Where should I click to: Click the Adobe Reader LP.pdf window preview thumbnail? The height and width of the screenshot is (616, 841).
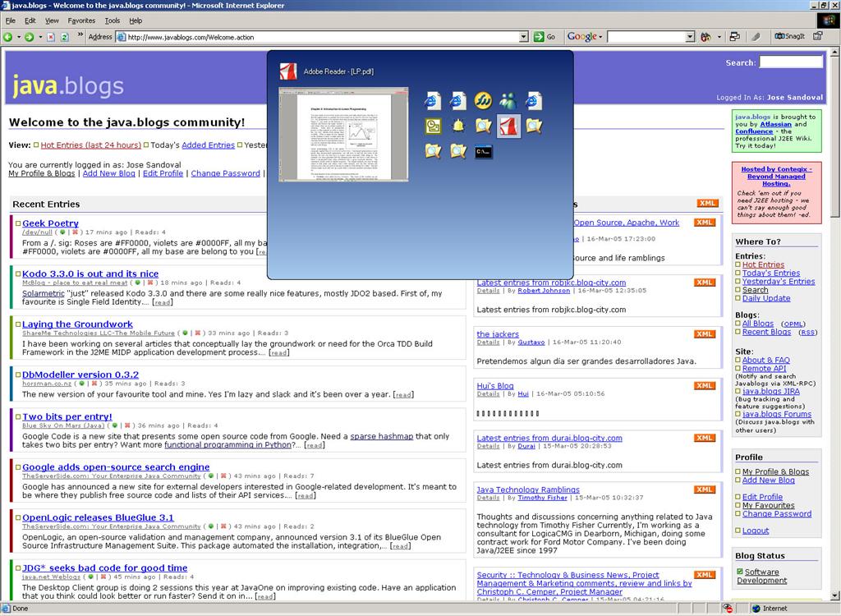(x=343, y=134)
